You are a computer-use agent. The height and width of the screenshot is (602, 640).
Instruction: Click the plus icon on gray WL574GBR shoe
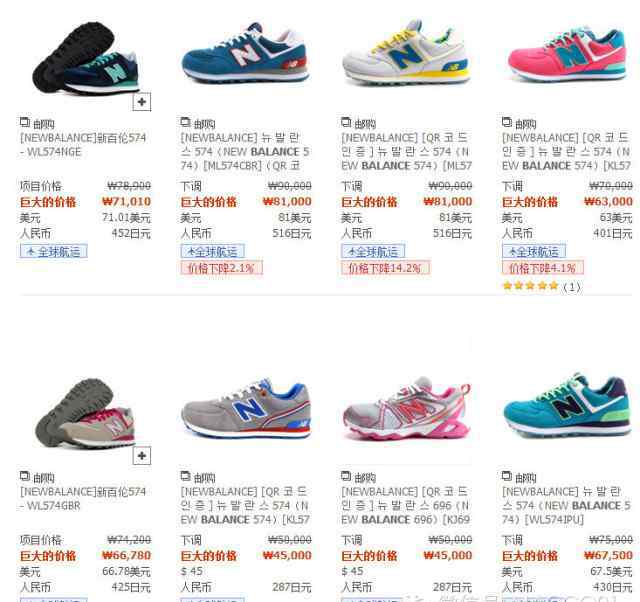pos(142,455)
